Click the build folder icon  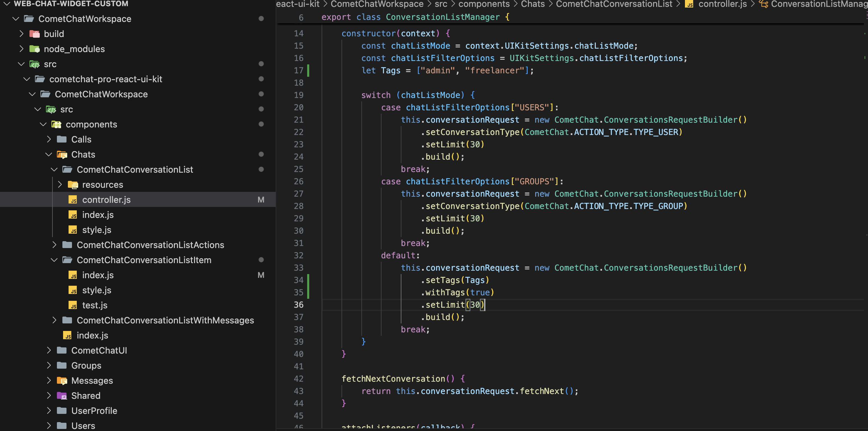click(x=35, y=34)
